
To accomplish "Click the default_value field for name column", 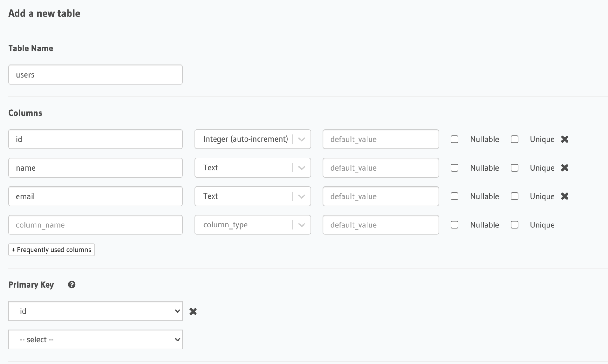I will [x=380, y=168].
